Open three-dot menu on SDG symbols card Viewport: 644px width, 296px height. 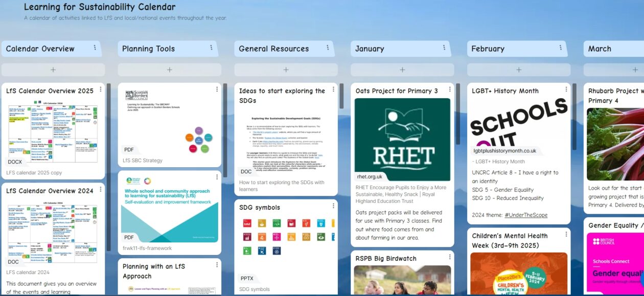click(333, 206)
